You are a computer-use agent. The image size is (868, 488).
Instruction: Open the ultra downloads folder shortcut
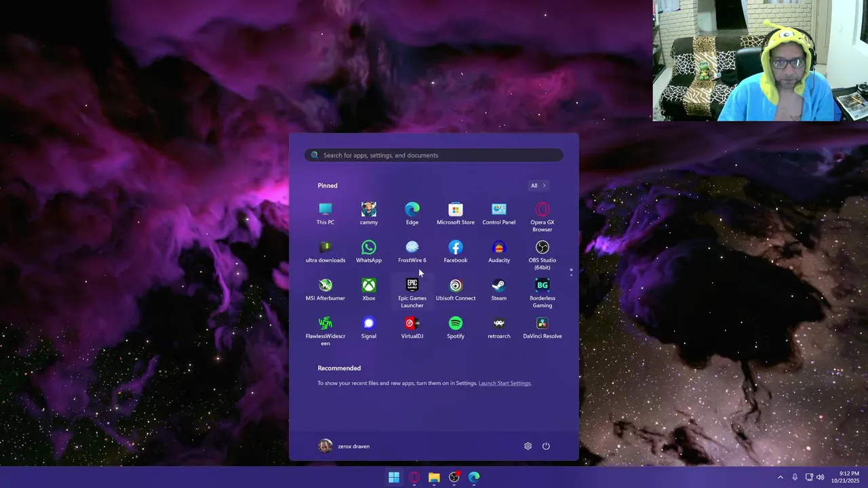pyautogui.click(x=325, y=252)
